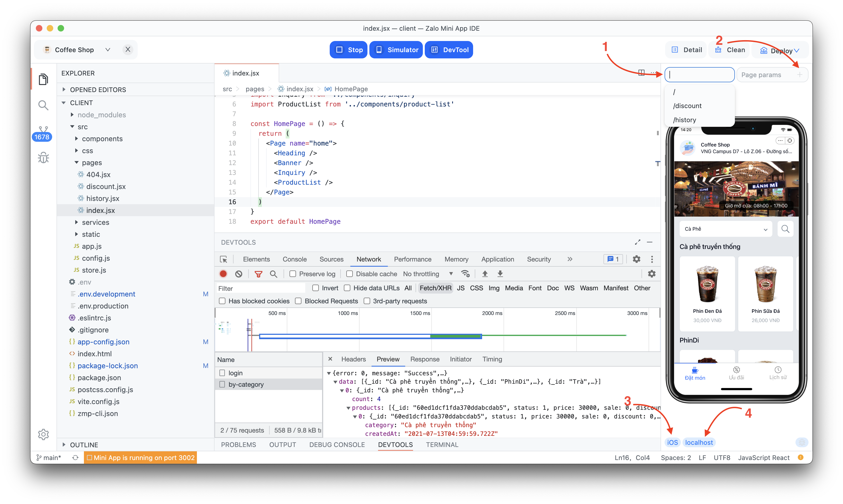The height and width of the screenshot is (504, 843).
Task: Enable Hide data URLs checkbox
Action: (347, 288)
